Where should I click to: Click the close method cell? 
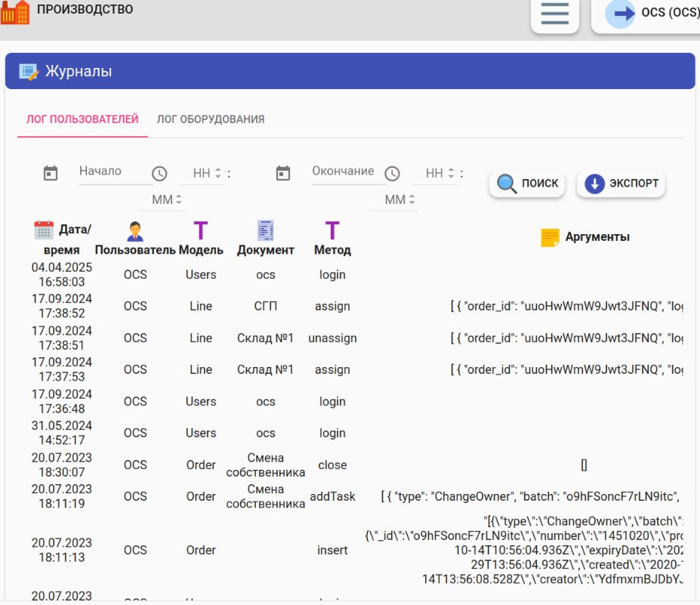click(332, 465)
